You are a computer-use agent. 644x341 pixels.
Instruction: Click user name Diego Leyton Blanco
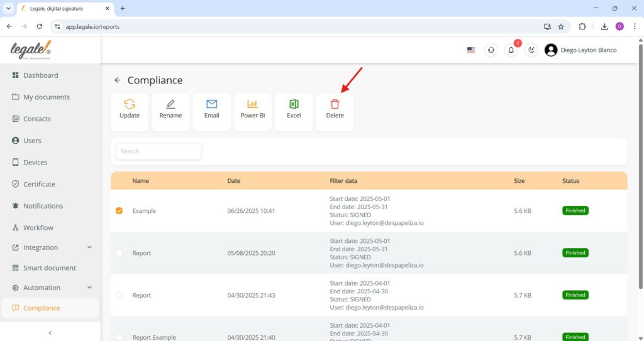tap(589, 50)
